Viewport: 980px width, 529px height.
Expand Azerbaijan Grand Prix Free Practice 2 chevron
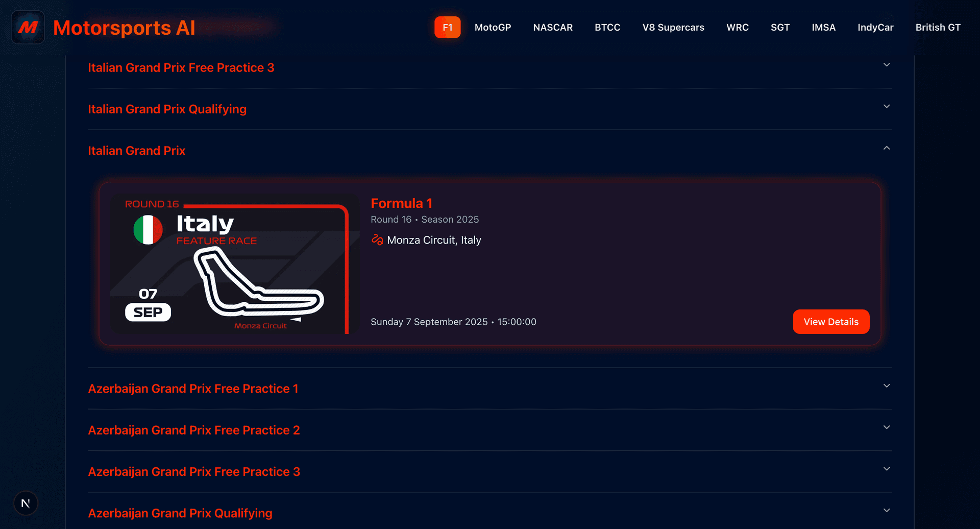887,427
